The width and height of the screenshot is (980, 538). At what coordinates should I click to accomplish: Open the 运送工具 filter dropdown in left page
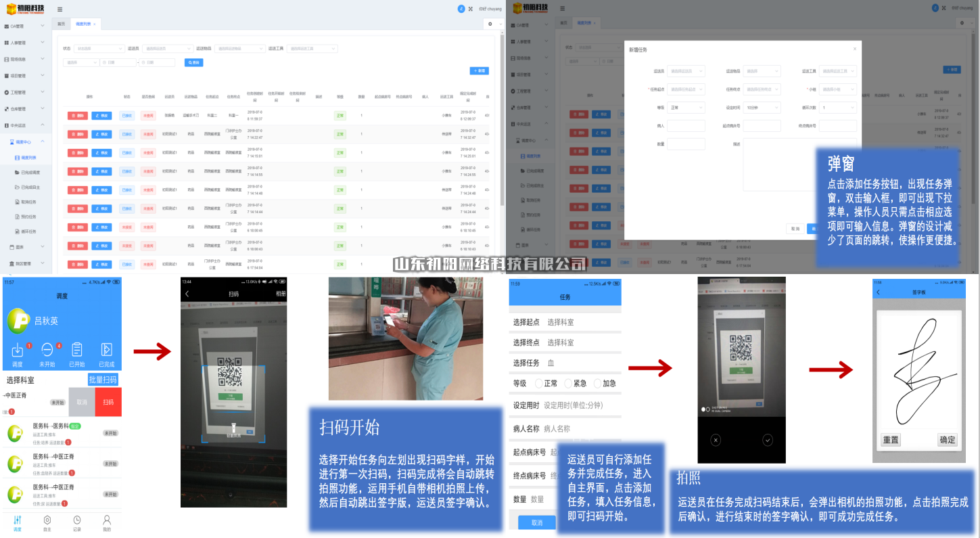(312, 49)
